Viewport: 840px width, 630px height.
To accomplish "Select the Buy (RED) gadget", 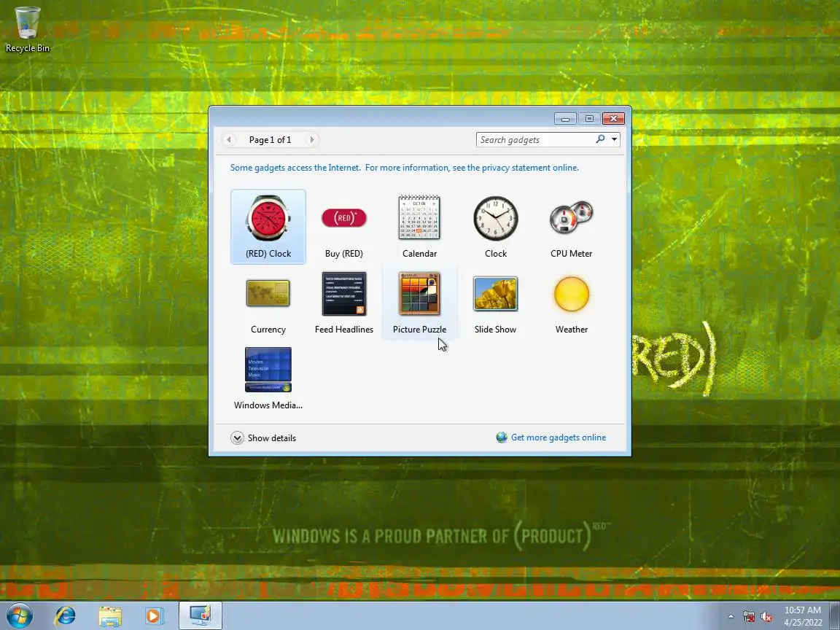I will click(344, 226).
